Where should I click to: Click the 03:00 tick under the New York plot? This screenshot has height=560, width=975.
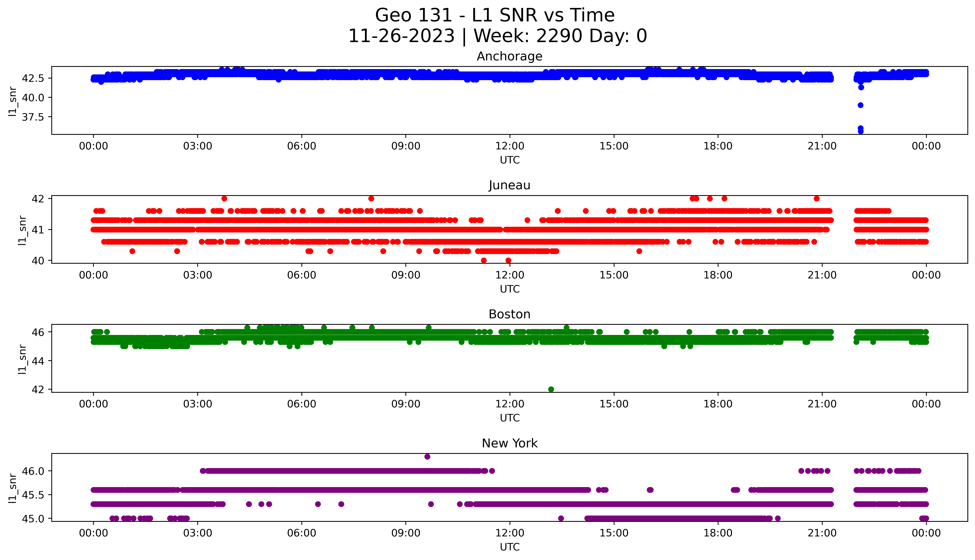click(x=198, y=533)
